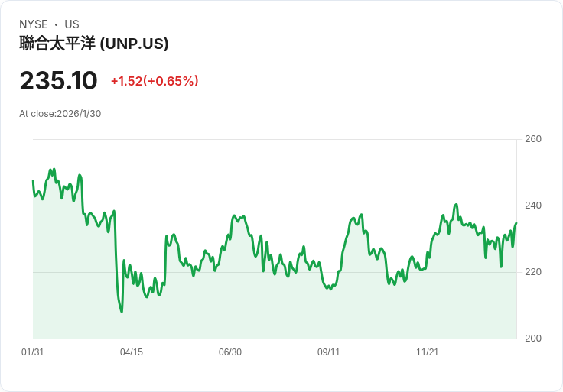Click the 200 y-axis price label
The width and height of the screenshot is (563, 392).
(x=533, y=339)
